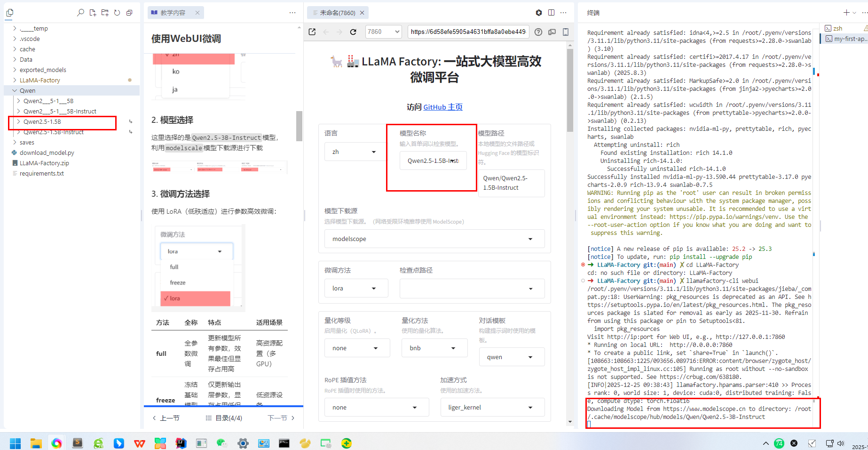Expand the ._____temp folder
The width and height of the screenshot is (868, 450).
[71, 28]
